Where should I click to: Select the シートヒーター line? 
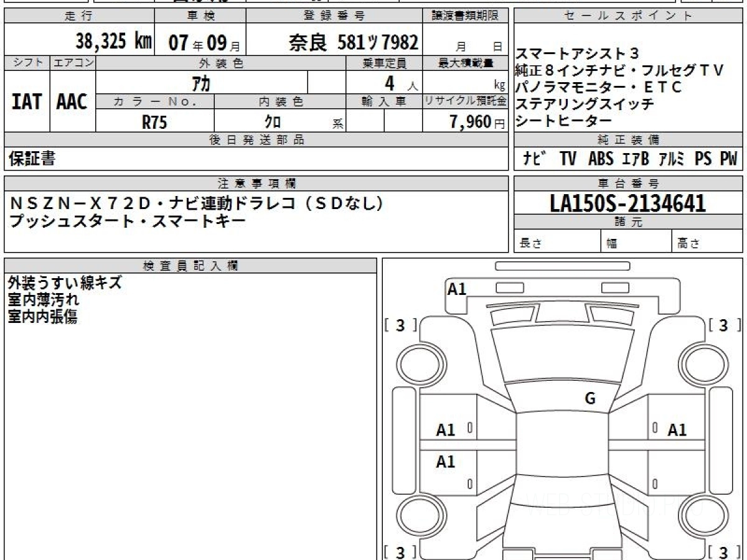click(564, 121)
